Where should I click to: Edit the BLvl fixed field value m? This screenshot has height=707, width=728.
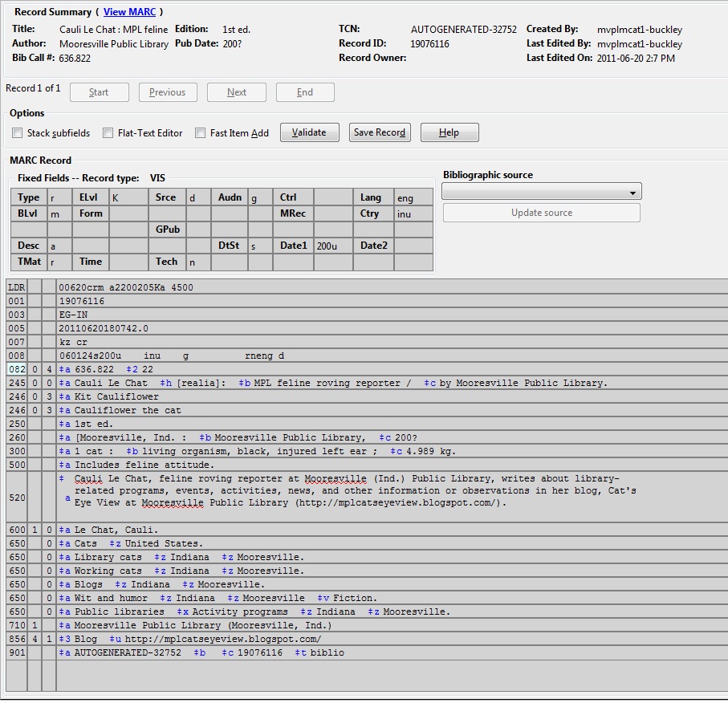(x=59, y=213)
